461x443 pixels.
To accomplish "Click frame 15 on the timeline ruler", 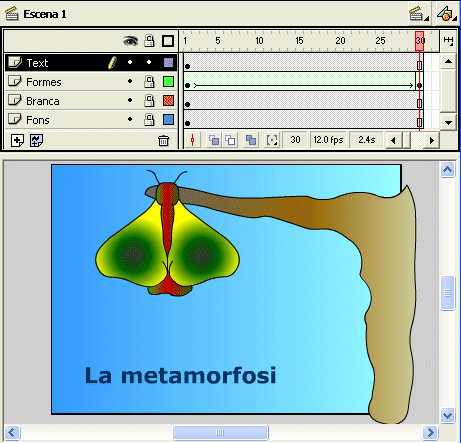I will tap(299, 41).
